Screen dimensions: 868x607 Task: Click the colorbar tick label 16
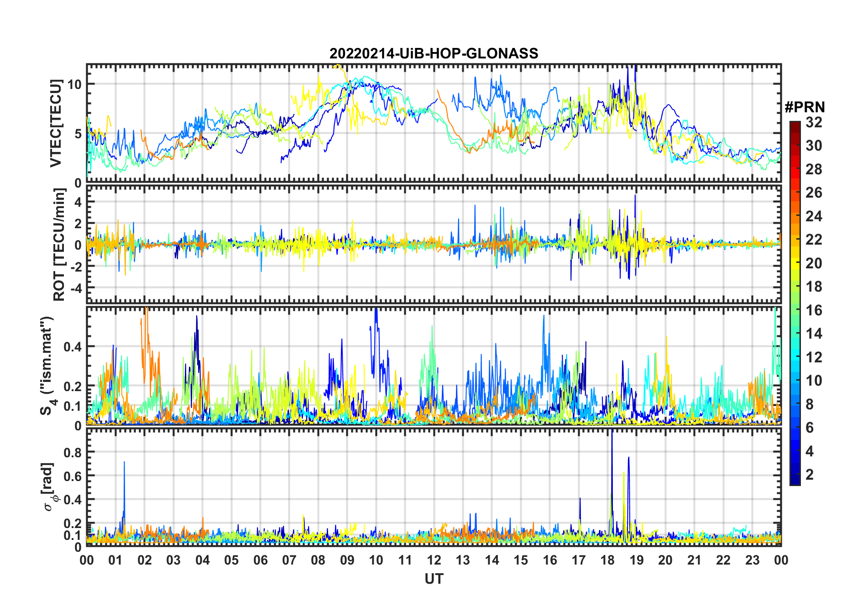click(814, 310)
